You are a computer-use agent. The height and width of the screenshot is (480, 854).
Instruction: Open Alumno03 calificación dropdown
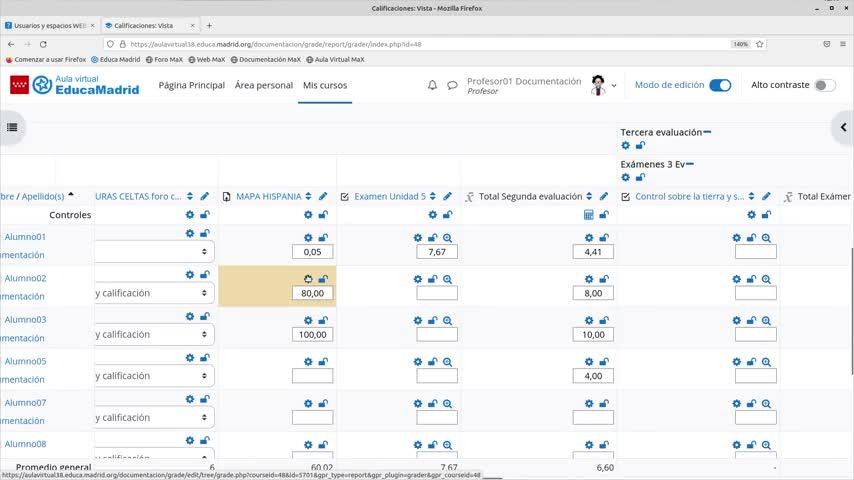coord(154,335)
